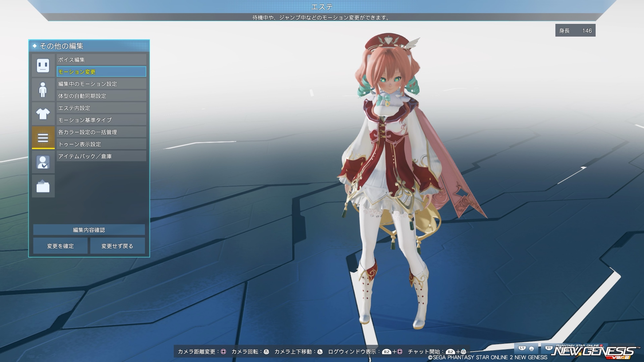Select モーション変更 menu entry
This screenshot has width=644, height=362.
(x=101, y=72)
